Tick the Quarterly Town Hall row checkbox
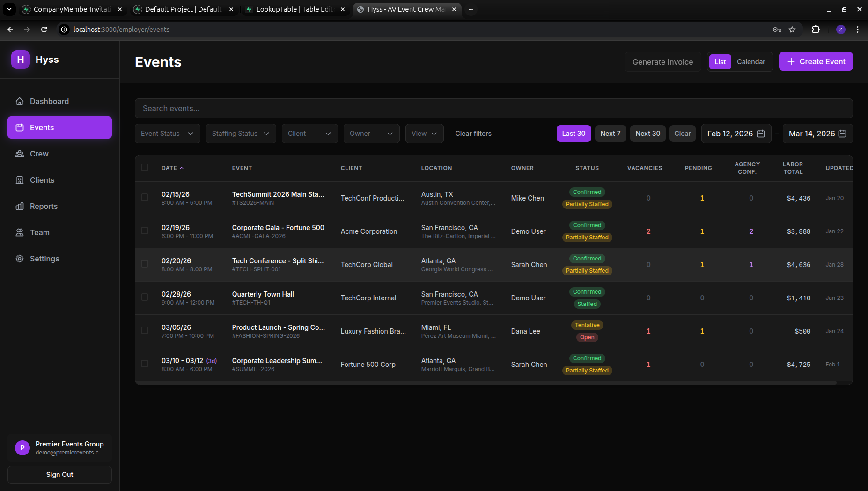 145,298
